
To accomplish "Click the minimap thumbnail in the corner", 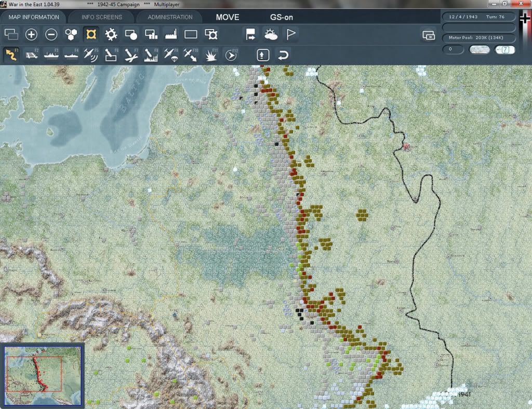I will pyautogui.click(x=43, y=375).
